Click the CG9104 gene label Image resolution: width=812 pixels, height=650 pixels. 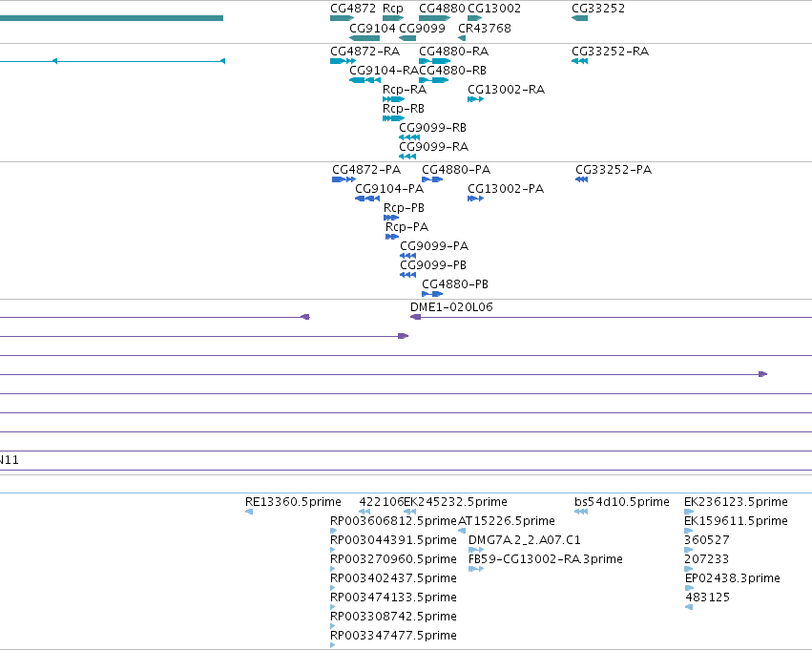pos(372,28)
